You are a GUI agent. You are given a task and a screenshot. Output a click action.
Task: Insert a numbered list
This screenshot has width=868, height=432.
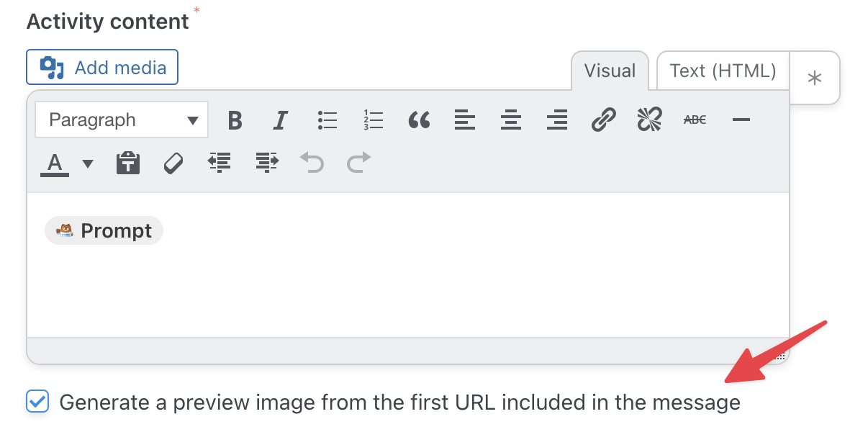tap(374, 120)
